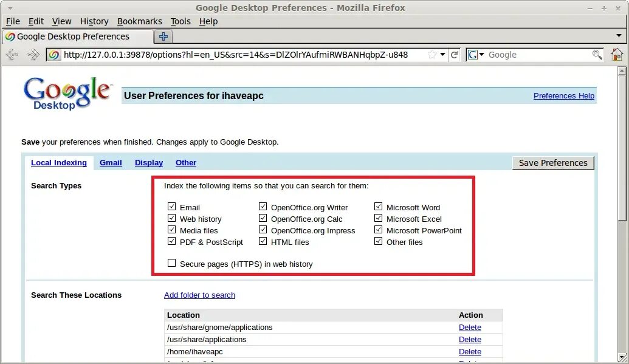Enable Secure pages (HTTPS) in web history

point(172,263)
